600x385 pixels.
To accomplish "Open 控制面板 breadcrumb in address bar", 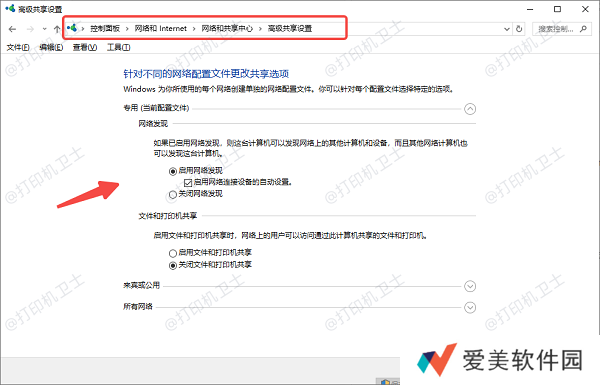I will pos(105,28).
